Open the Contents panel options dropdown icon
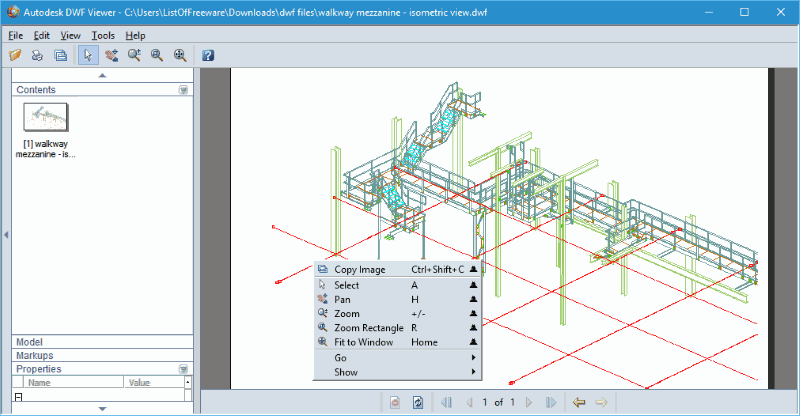Viewport: 800px width, 416px height. [183, 90]
